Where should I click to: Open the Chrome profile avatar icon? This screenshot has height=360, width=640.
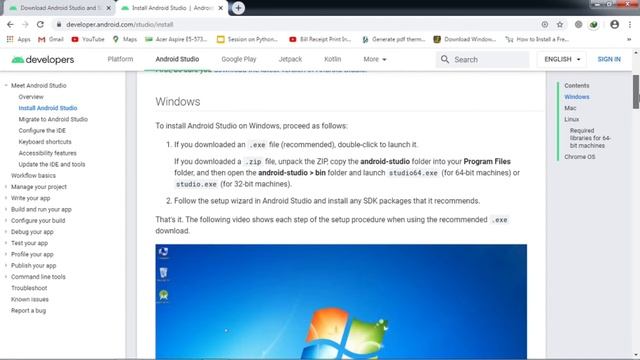[614, 24]
